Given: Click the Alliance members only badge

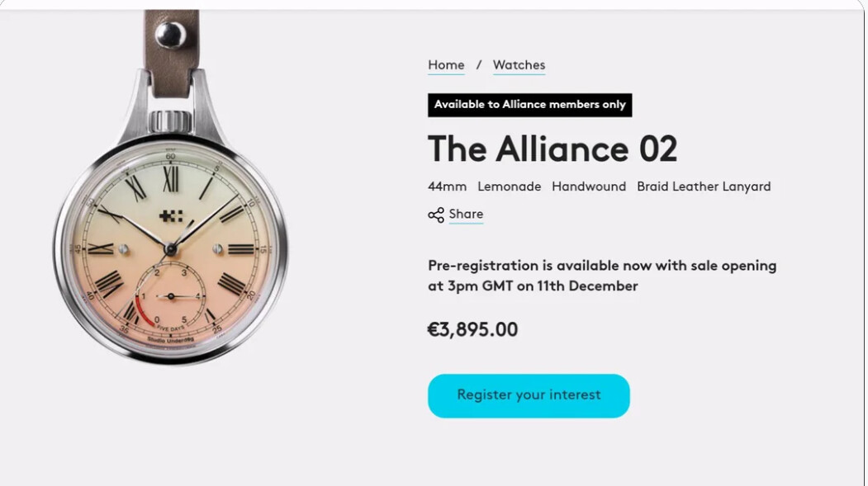Looking at the screenshot, I should [x=529, y=105].
